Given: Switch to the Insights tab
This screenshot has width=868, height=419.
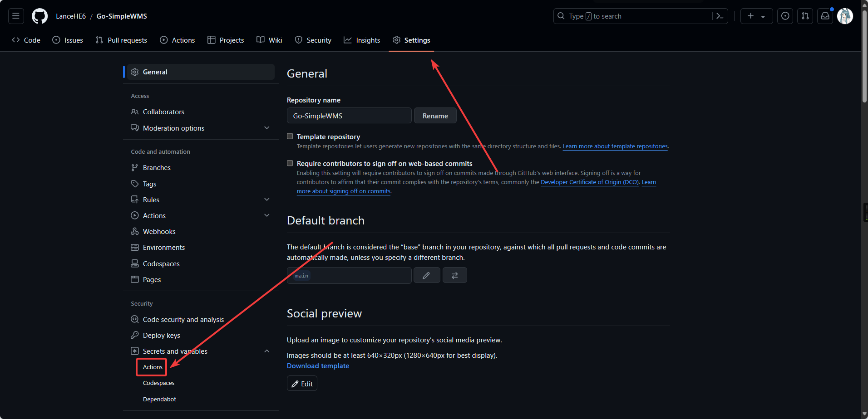Looking at the screenshot, I should [362, 40].
